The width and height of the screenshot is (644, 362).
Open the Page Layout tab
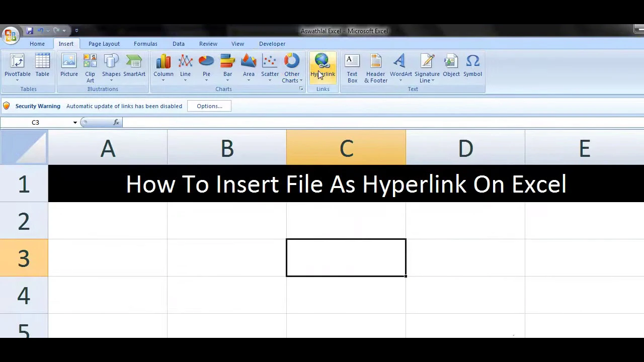104,44
